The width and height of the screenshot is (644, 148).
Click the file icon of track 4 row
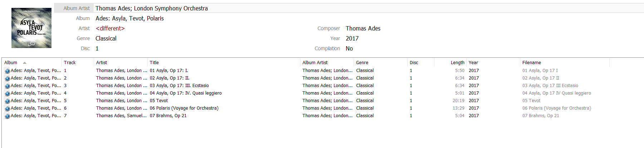7,94
